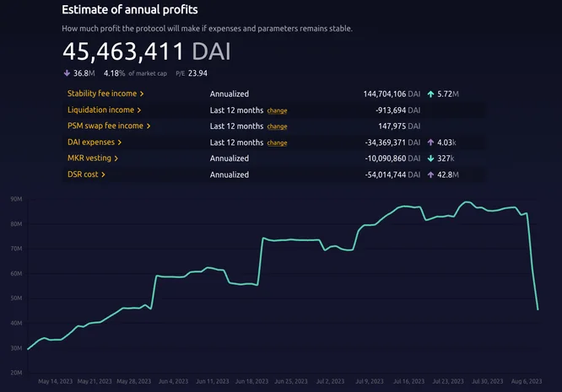Click the -10,090,860 DAI vesting value
The width and height of the screenshot is (562, 392).
tap(392, 158)
